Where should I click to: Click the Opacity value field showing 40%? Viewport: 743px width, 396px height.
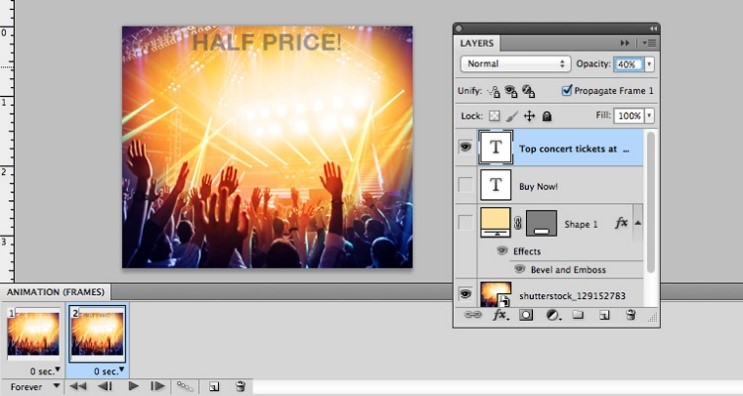pyautogui.click(x=628, y=64)
